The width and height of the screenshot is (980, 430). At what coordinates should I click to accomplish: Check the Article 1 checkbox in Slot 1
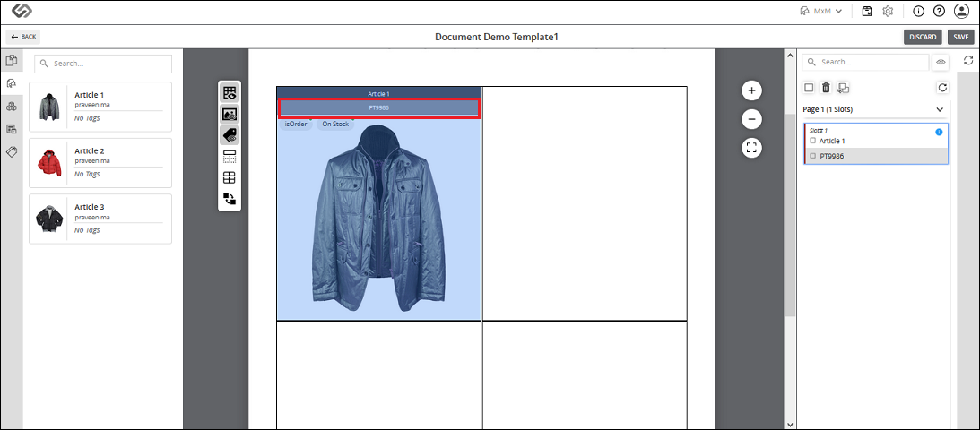click(x=812, y=141)
